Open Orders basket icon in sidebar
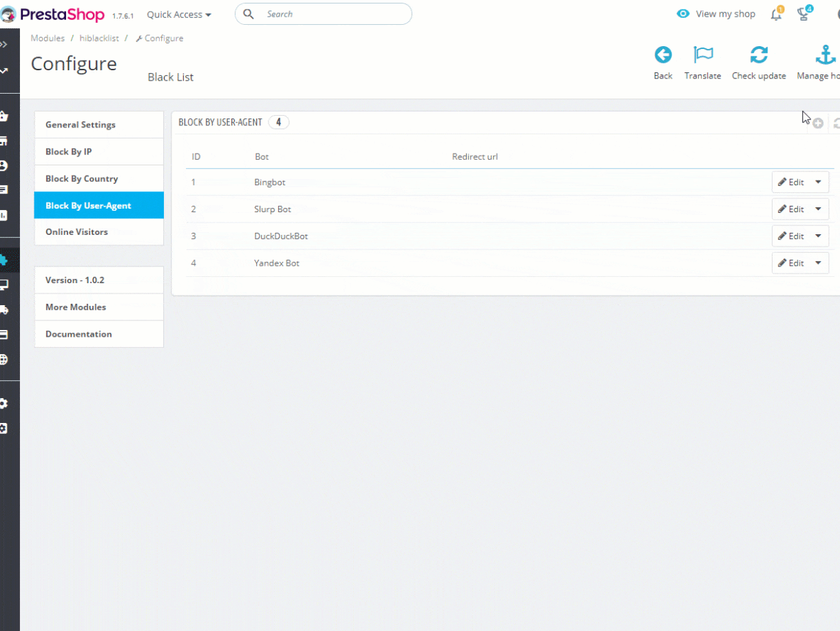This screenshot has width=840, height=631. [3, 116]
